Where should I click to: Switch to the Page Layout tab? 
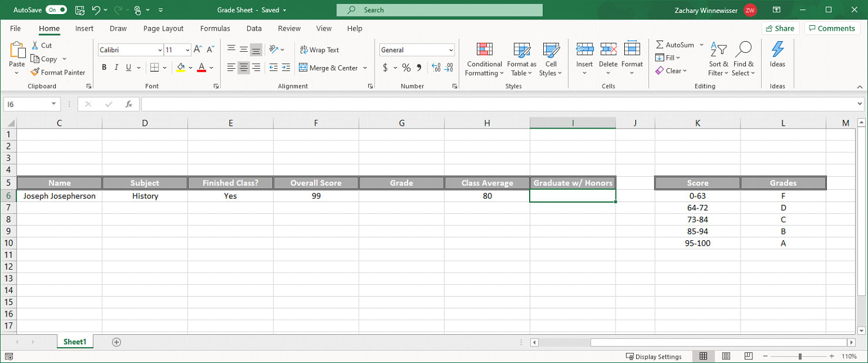[x=163, y=28]
